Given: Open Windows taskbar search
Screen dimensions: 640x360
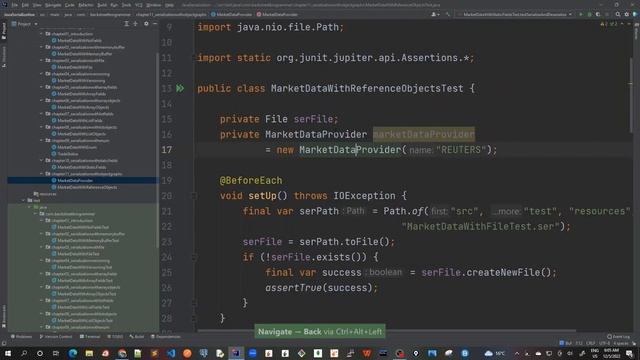Looking at the screenshot, I should click(x=24, y=353).
